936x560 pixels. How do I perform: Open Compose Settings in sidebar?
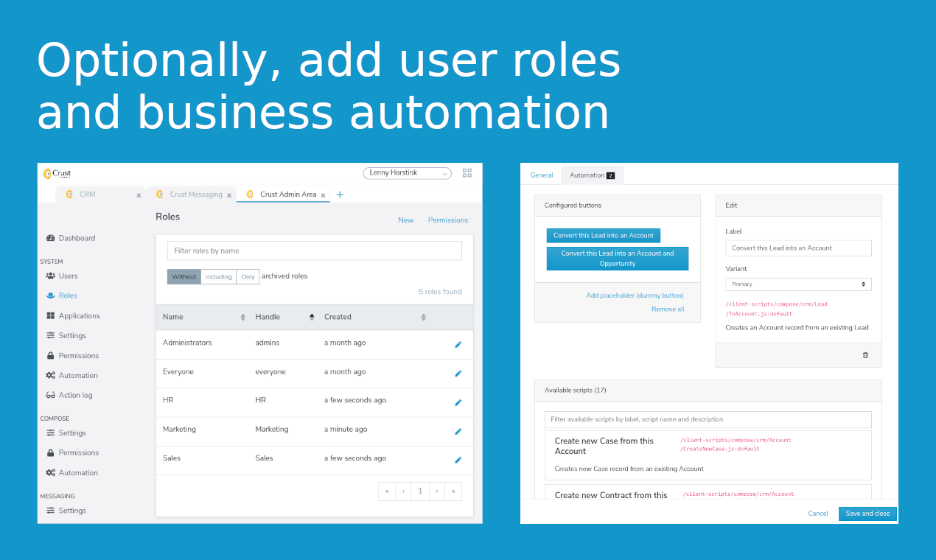pos(66,433)
